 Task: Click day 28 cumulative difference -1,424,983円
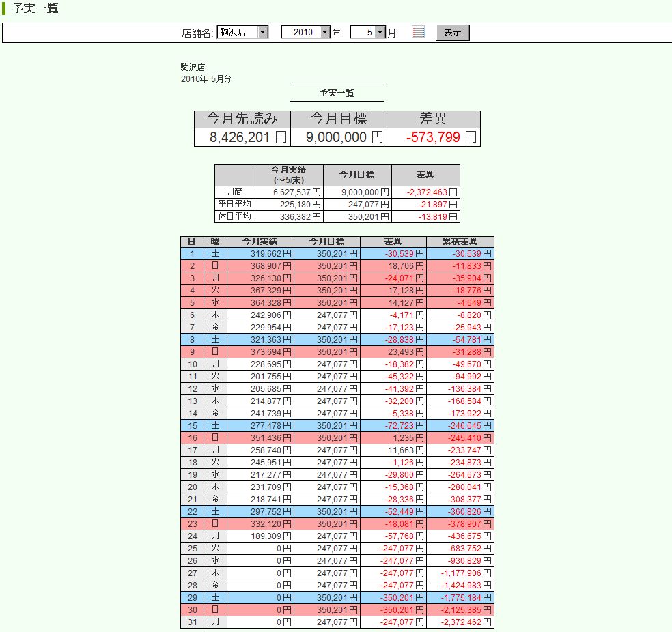point(460,585)
